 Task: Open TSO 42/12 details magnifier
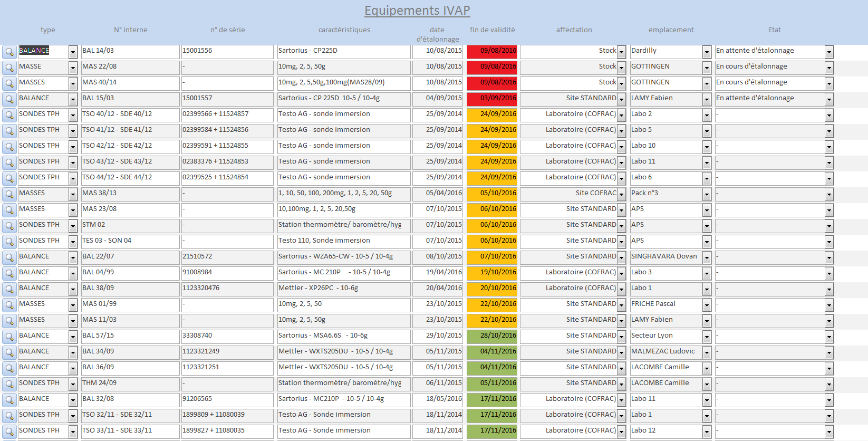tap(9, 147)
